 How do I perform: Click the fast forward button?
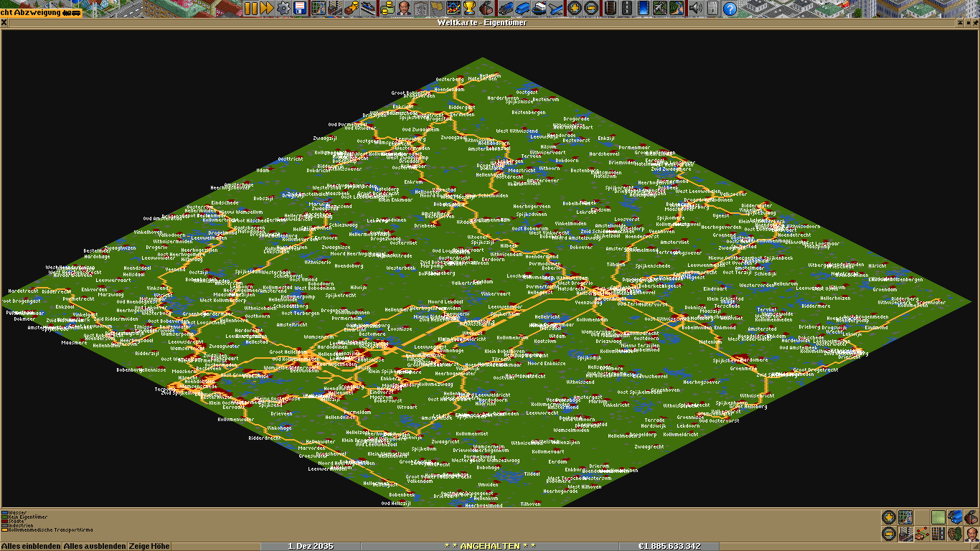(266, 9)
